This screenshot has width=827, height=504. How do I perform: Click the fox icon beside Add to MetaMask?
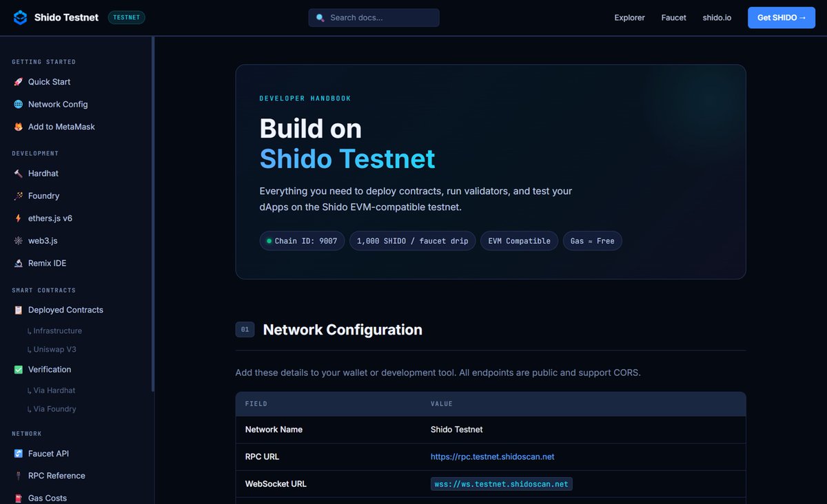18,127
